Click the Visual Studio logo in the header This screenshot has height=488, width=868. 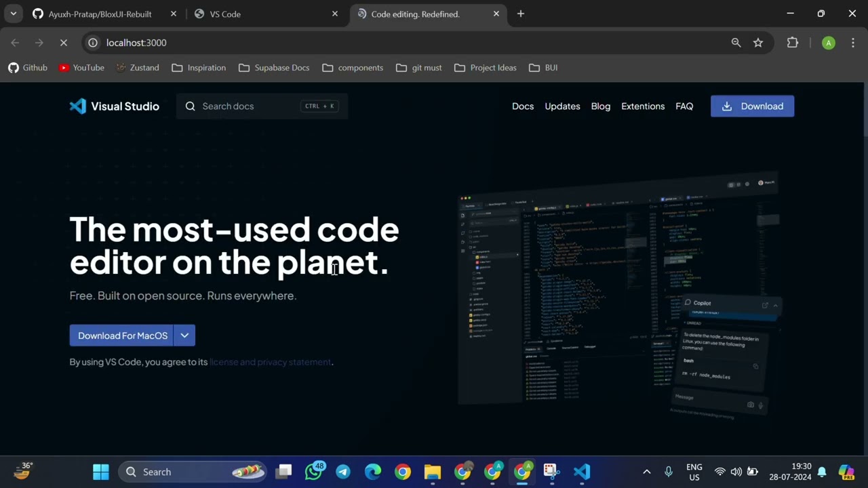[x=114, y=106]
